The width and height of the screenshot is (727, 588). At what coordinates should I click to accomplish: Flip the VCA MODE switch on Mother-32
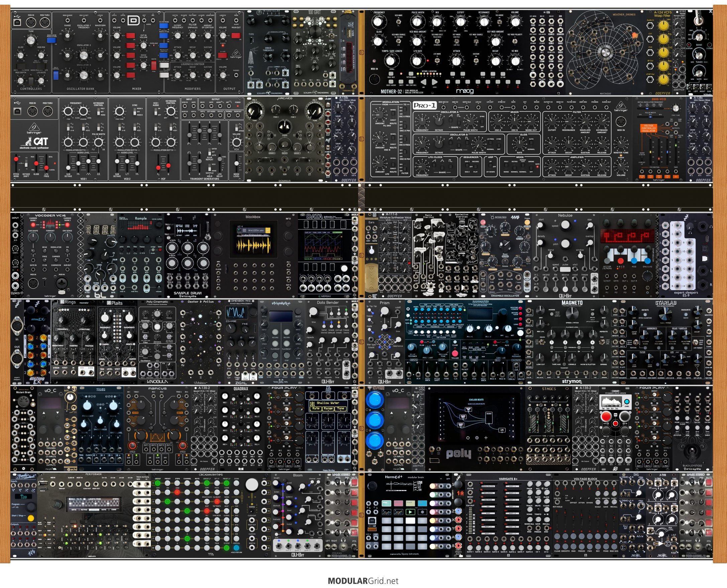click(x=499, y=22)
